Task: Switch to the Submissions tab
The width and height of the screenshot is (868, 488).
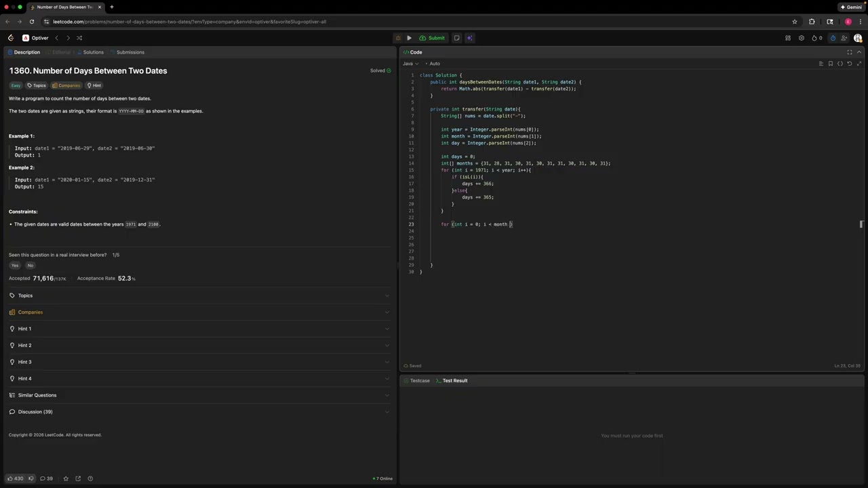Action: pos(127,52)
